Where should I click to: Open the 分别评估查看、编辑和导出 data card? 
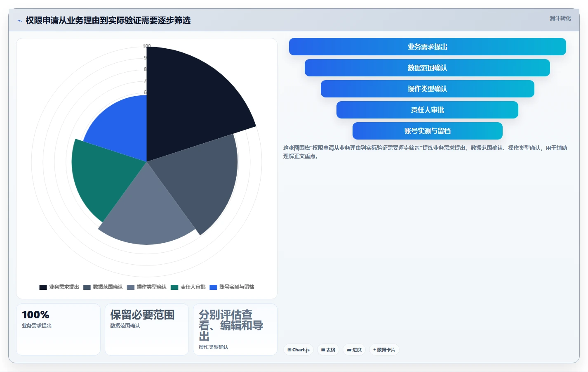tap(235, 329)
